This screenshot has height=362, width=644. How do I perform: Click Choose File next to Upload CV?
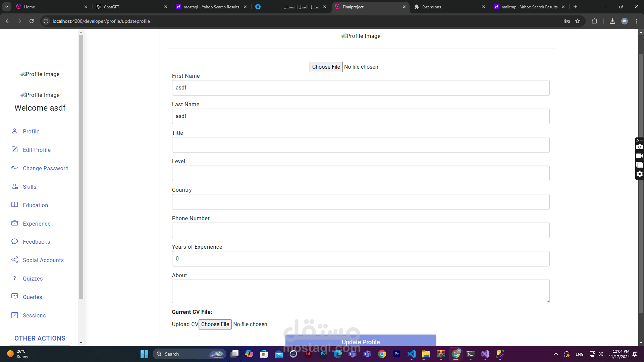[x=215, y=324]
